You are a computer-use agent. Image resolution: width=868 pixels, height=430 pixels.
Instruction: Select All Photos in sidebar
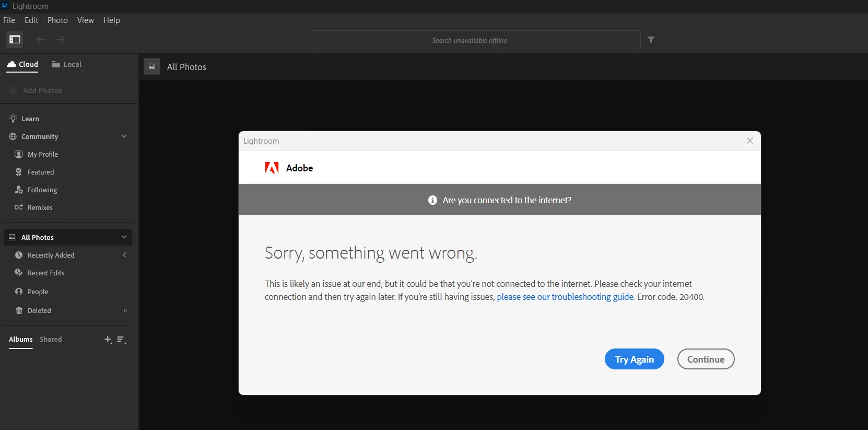coord(68,237)
